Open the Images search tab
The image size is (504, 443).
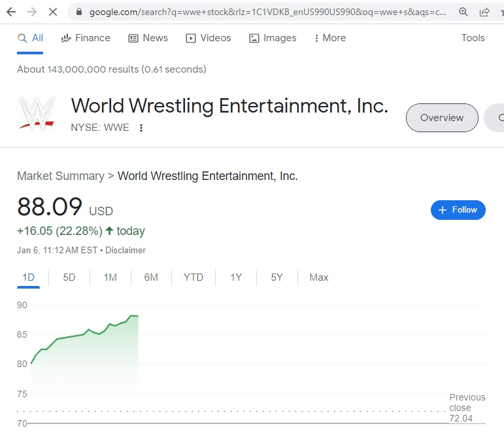(x=273, y=38)
